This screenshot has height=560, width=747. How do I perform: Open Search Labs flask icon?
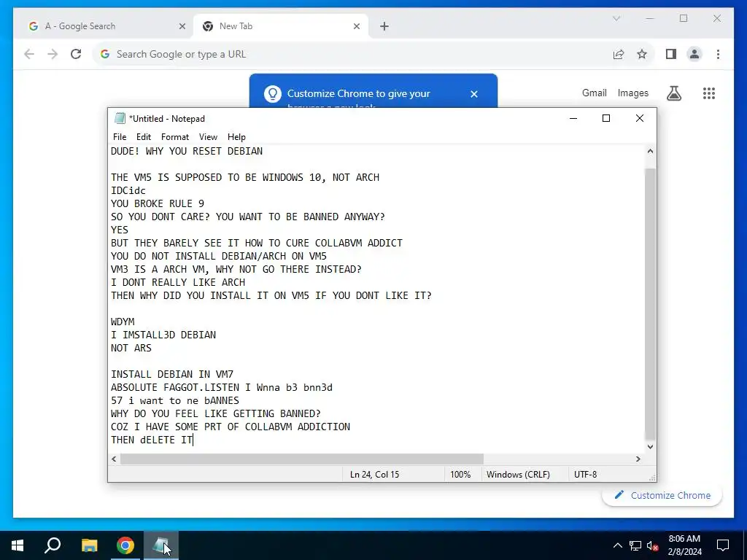tap(673, 93)
